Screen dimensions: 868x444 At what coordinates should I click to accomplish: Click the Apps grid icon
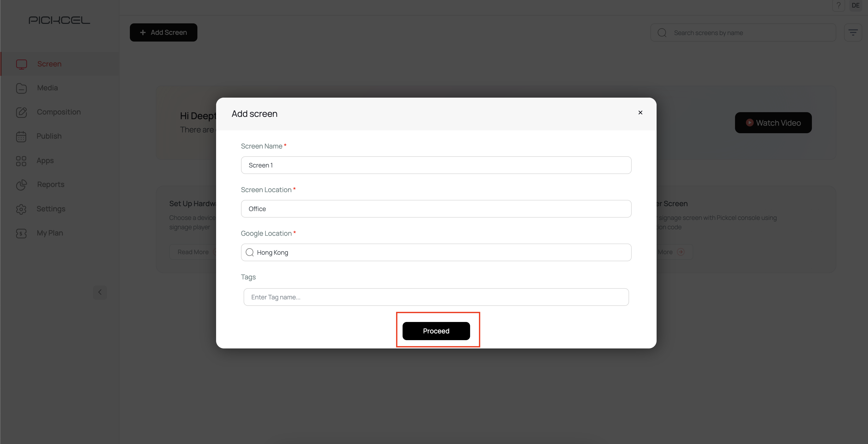(x=21, y=161)
